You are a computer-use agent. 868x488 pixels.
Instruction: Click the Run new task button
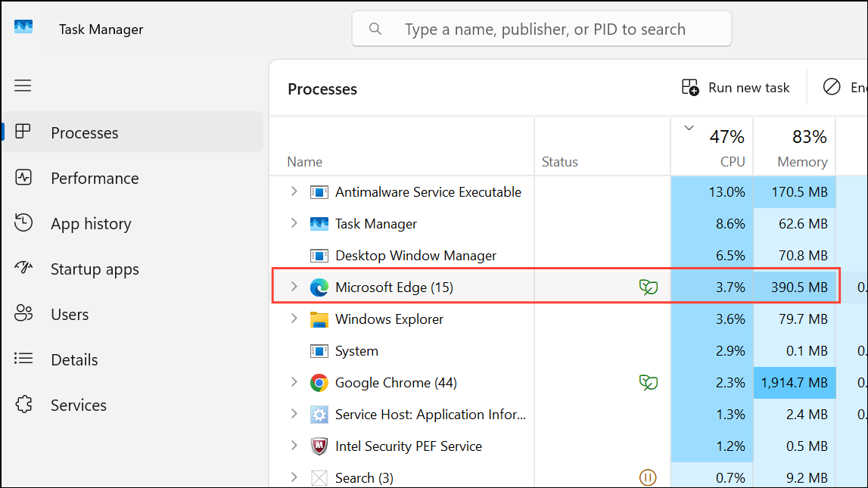[735, 87]
